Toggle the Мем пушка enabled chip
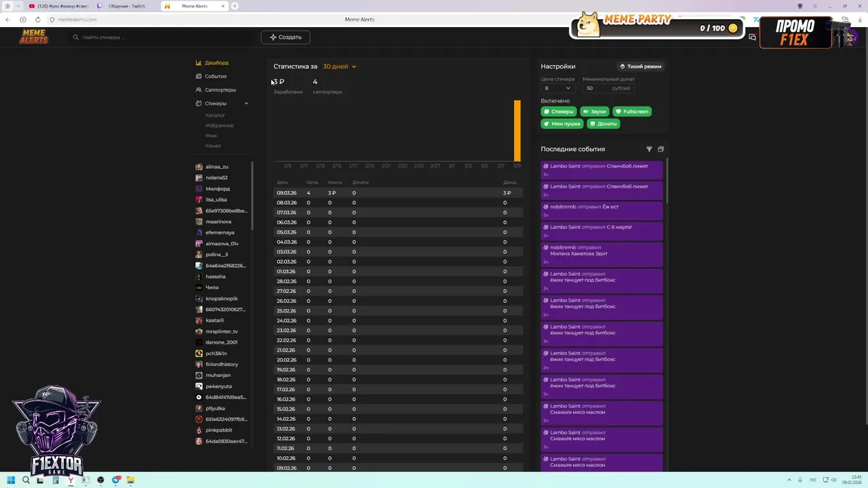Viewport: 868px width, 488px height. pyautogui.click(x=561, y=123)
